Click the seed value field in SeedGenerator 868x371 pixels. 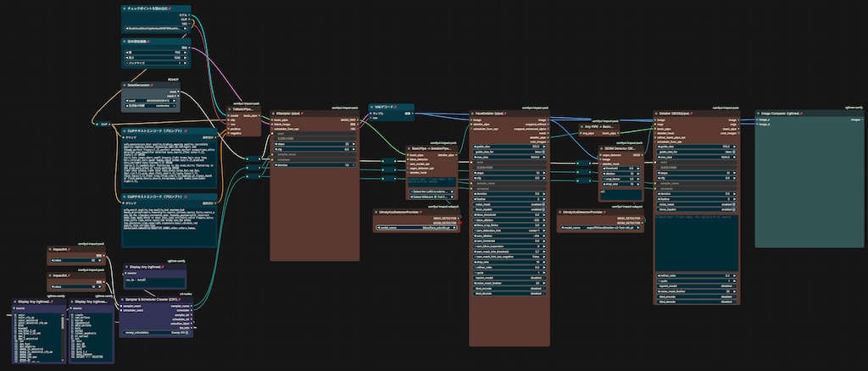[x=151, y=101]
